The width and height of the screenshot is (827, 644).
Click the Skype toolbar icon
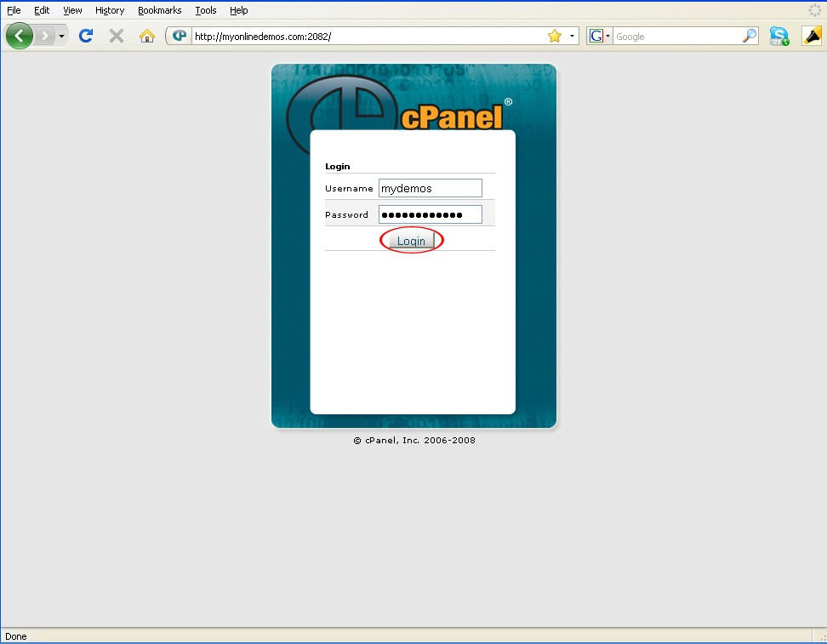click(x=779, y=36)
